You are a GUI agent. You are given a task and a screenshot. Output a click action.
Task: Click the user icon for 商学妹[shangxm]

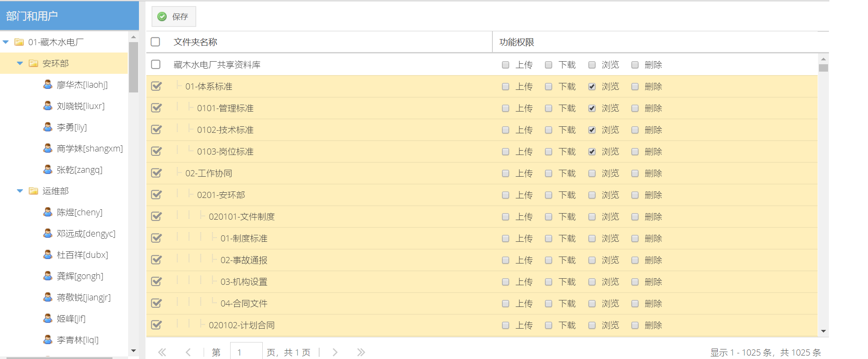48,148
